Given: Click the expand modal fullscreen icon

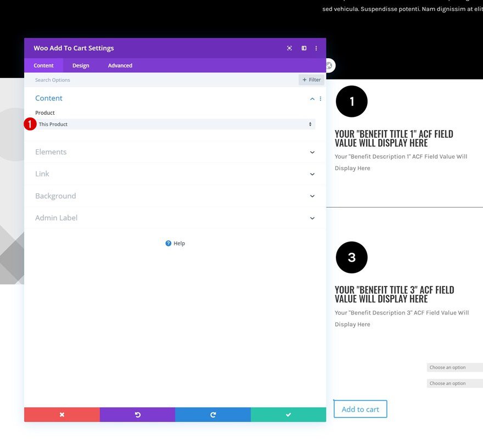Looking at the screenshot, I should pos(289,48).
